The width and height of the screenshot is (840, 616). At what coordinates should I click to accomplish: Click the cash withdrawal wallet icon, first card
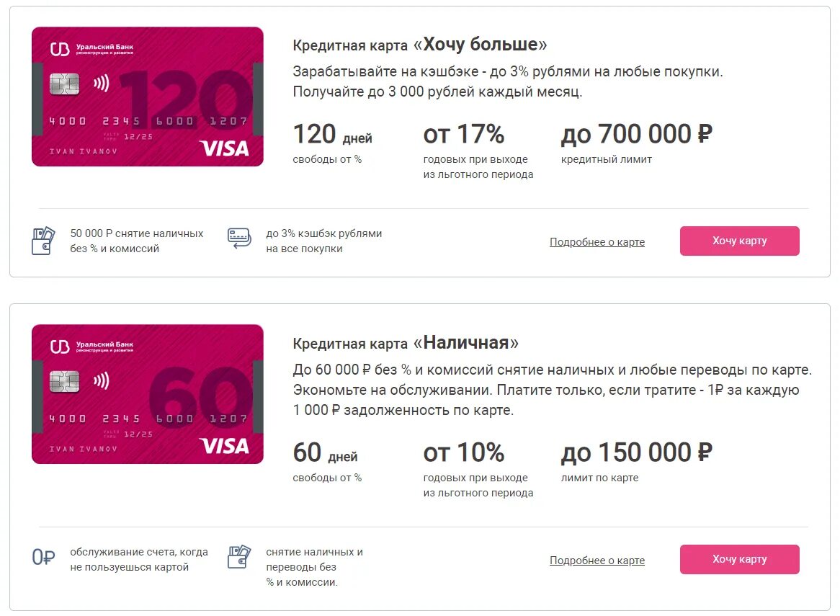click(43, 241)
